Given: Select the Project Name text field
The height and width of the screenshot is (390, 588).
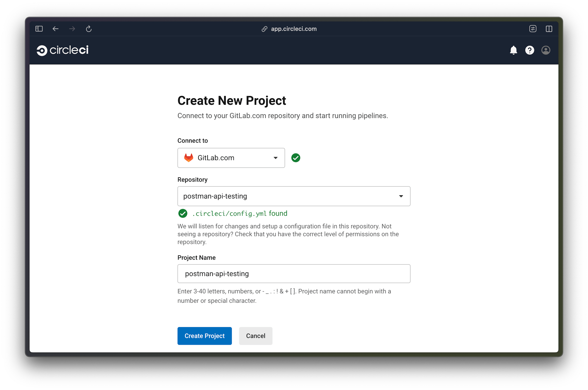Looking at the screenshot, I should point(294,274).
